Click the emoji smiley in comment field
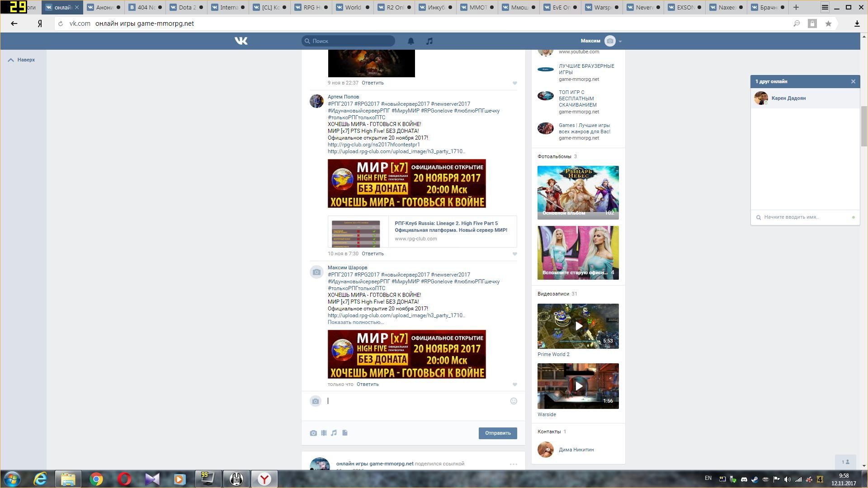Screen dimensions: 868x488 click(514, 401)
